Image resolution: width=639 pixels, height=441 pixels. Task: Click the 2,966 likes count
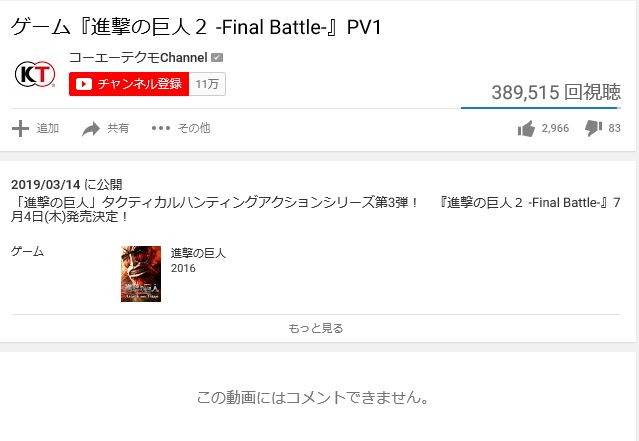click(x=555, y=128)
